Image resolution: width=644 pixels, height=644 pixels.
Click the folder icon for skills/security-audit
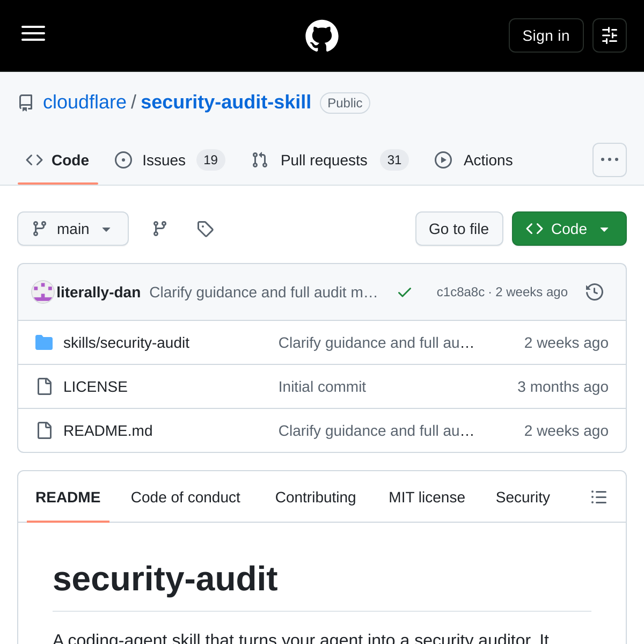tap(44, 342)
